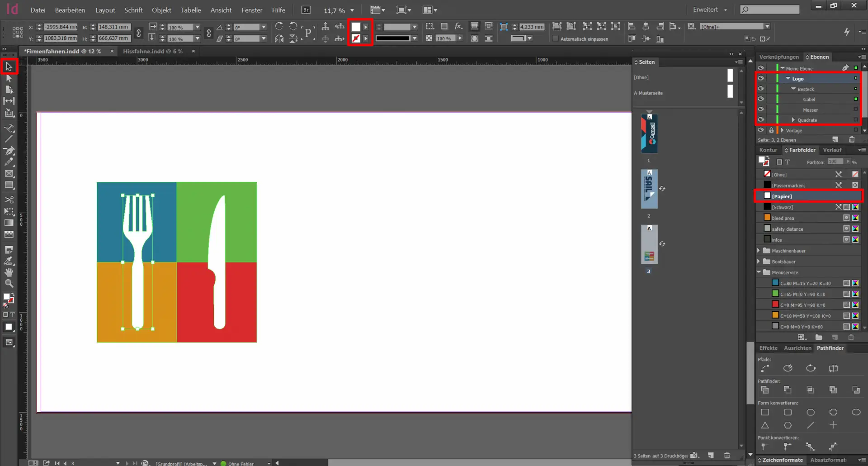Expand the Maschinenbauer swatch folder
The height and width of the screenshot is (466, 868).
[x=759, y=251]
